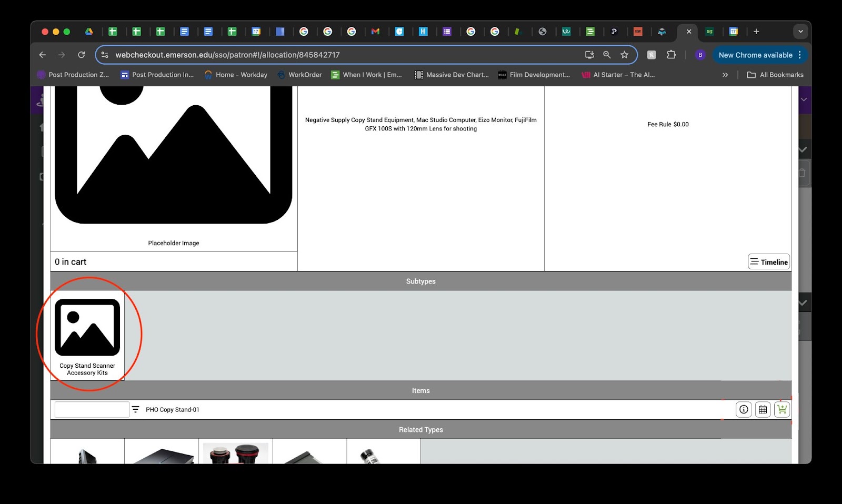The height and width of the screenshot is (504, 842).
Task: Open the calendar for PHO Copy Stand-01
Action: coord(763,409)
